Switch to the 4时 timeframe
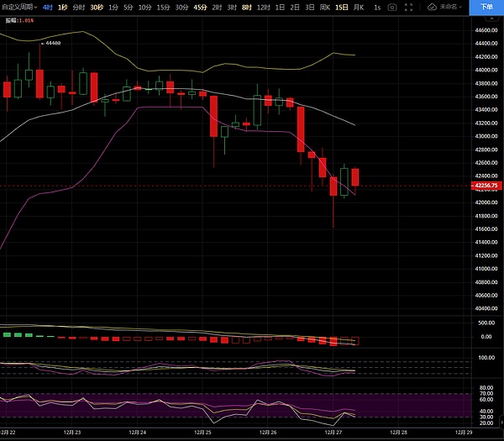Screen dimensions: 504x441 (x=47, y=7)
